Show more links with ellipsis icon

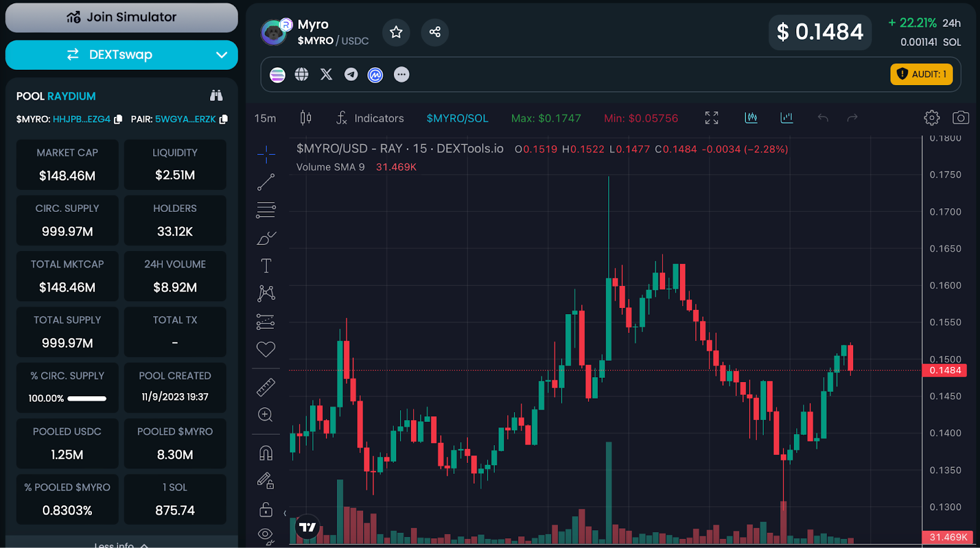401,75
